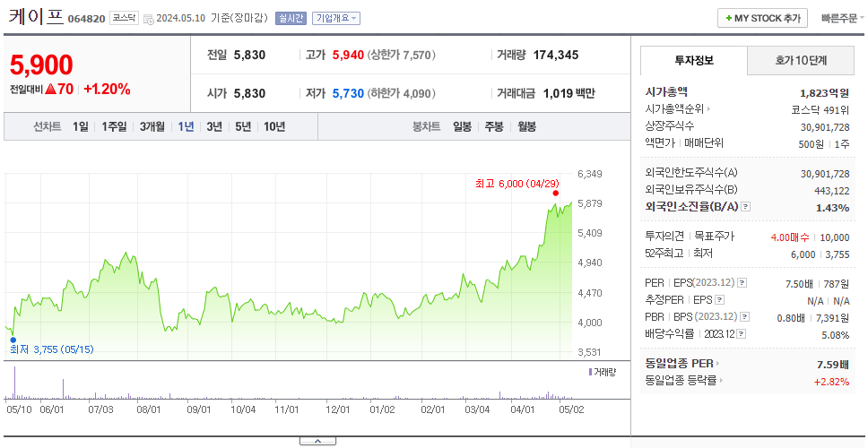
Task: Switch to the 호가10단계 tab
Action: 801,60
